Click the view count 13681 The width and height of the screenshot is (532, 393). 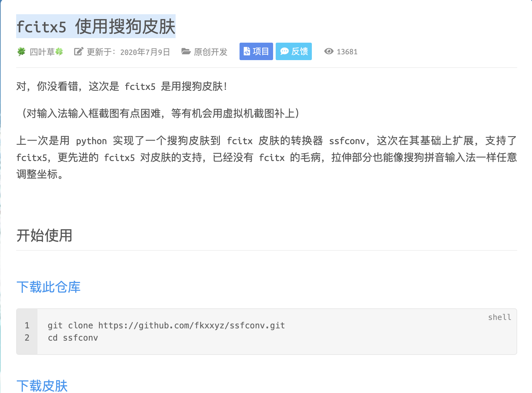tap(347, 52)
